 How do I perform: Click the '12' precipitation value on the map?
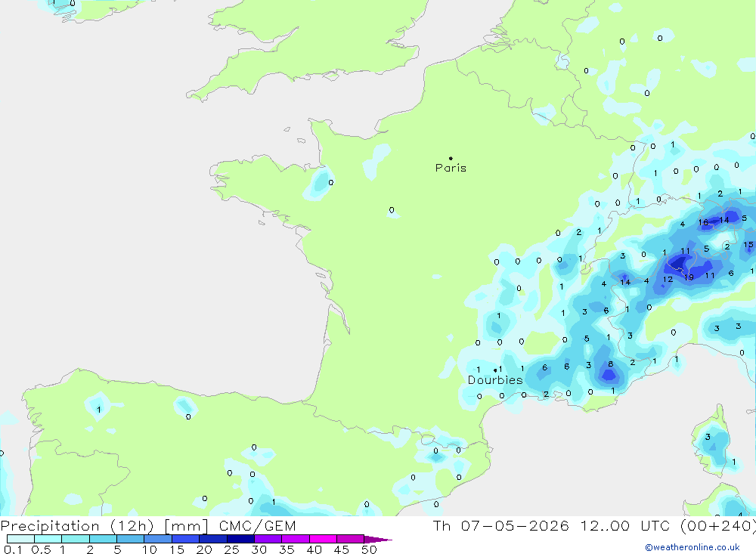(668, 279)
